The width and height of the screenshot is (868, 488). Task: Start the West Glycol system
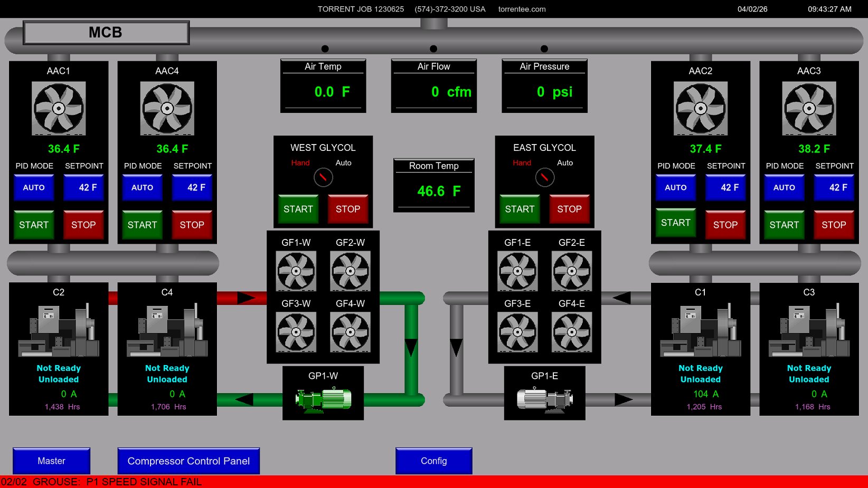[298, 209]
